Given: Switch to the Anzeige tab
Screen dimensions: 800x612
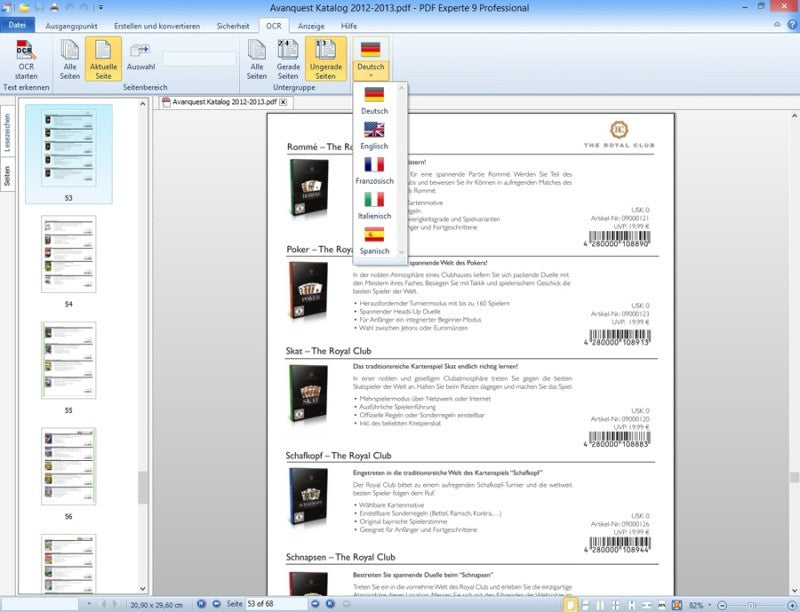Looking at the screenshot, I should pos(311,26).
